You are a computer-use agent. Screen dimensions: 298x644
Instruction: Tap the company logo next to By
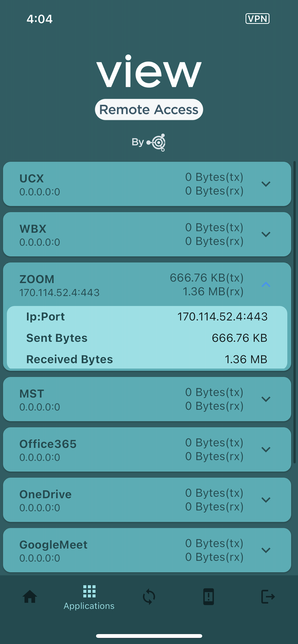(x=156, y=143)
